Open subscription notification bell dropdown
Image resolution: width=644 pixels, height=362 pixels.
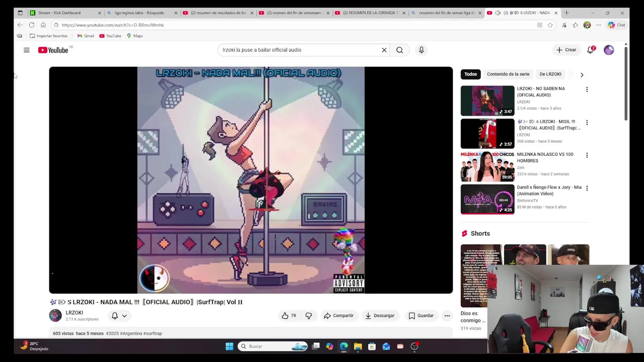(x=119, y=316)
